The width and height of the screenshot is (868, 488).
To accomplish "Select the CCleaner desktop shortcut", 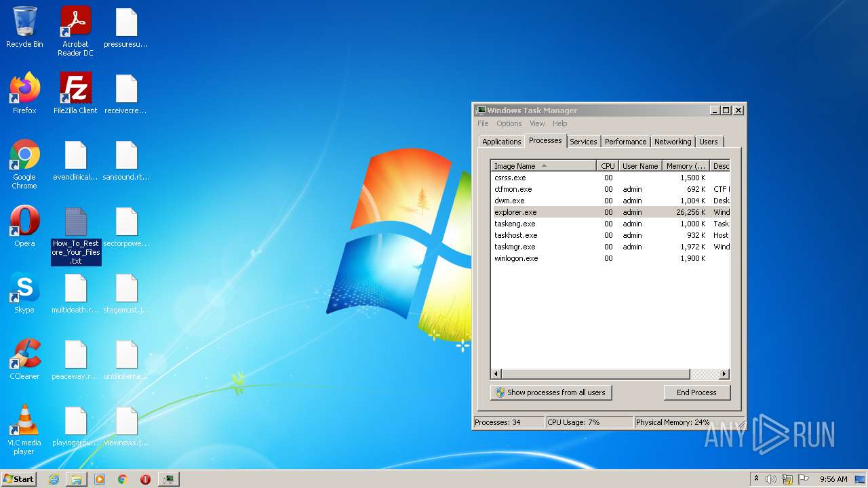I will tap(24, 359).
